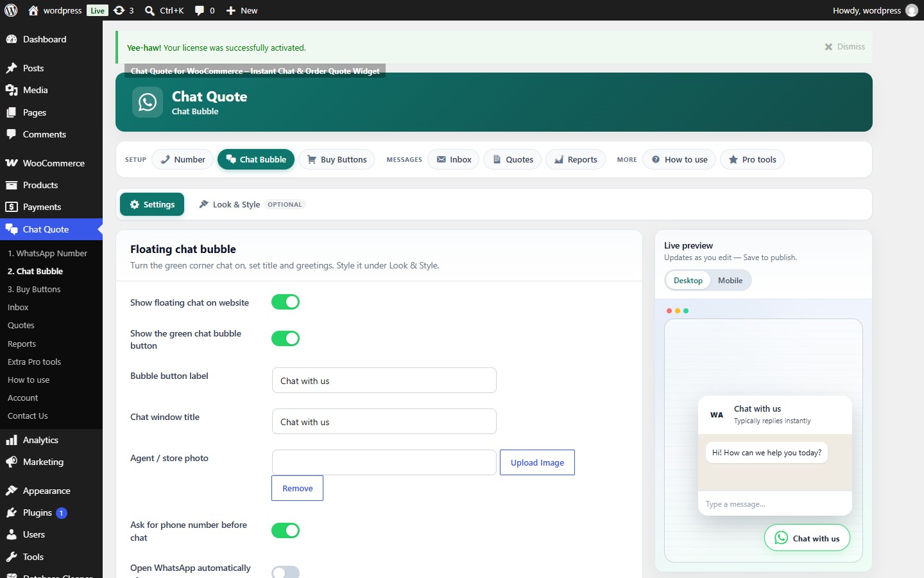
Task: Switch live preview to Desktop
Action: (x=688, y=281)
